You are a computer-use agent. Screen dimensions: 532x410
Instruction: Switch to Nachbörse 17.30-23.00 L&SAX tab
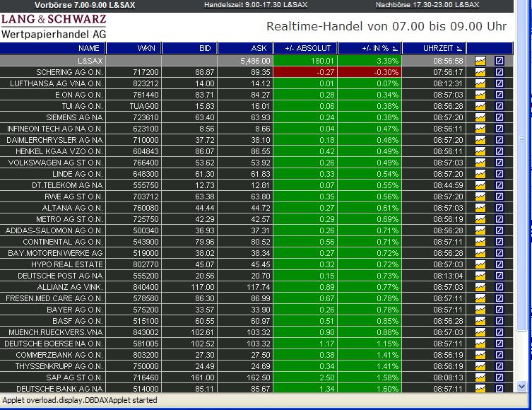tap(427, 5)
